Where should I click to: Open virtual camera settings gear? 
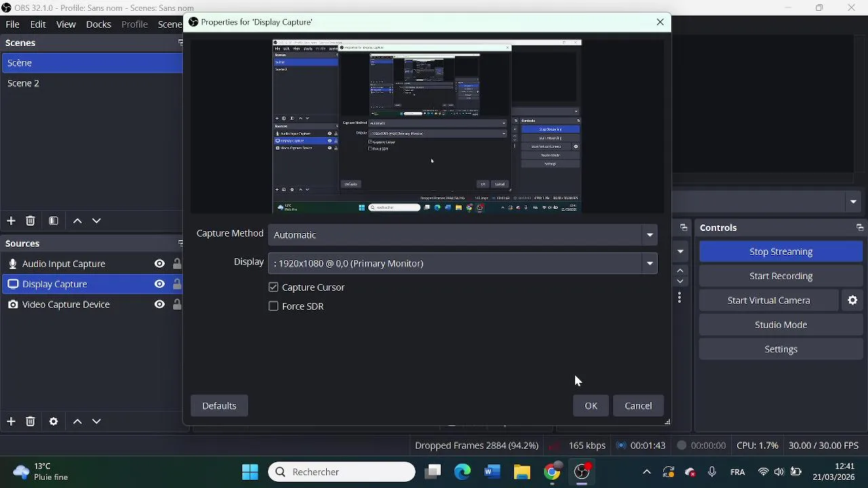tap(853, 300)
